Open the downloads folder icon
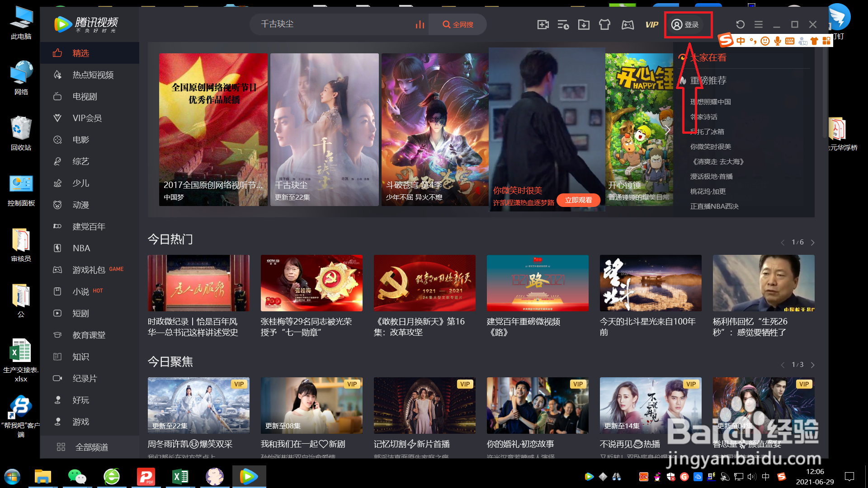Viewport: 868px width, 488px height. click(584, 25)
